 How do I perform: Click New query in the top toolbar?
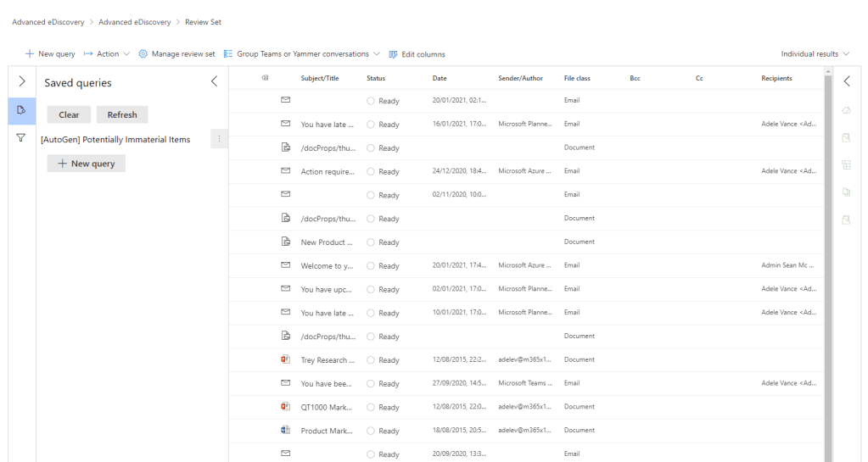[x=50, y=54]
